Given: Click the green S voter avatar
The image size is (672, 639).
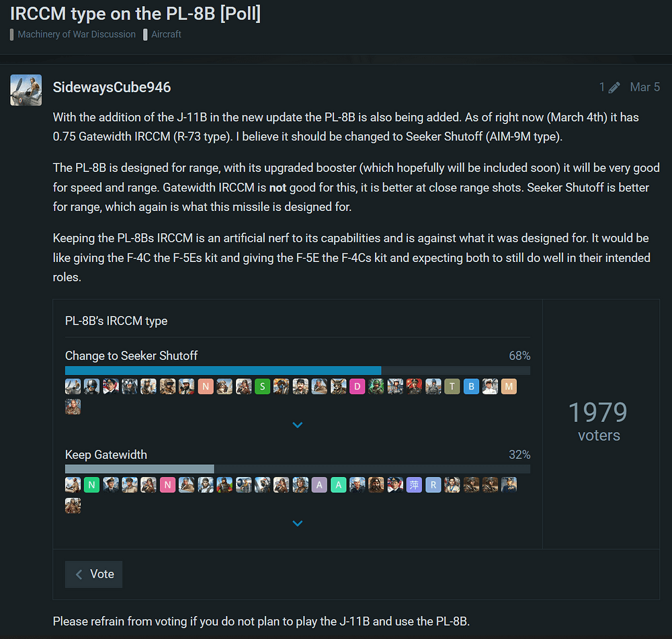Looking at the screenshot, I should 262,386.
